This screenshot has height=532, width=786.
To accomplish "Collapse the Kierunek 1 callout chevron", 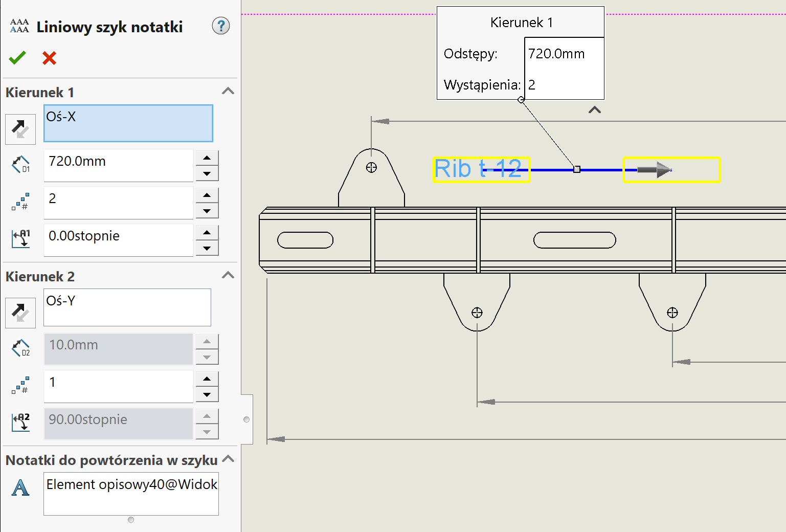I will tap(594, 110).
